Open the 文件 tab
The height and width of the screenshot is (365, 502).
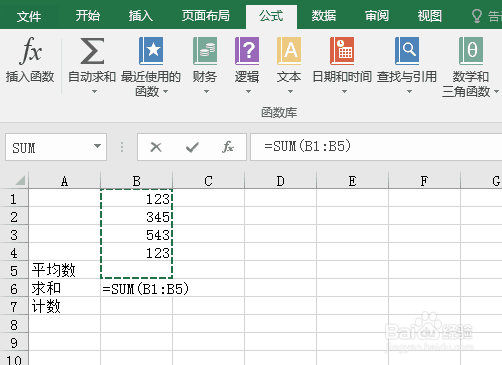pyautogui.click(x=29, y=16)
